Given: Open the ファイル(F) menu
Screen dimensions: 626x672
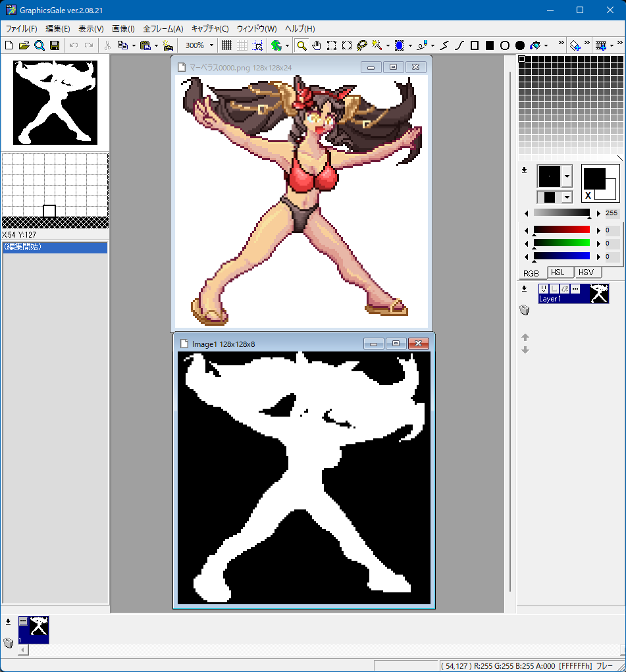Looking at the screenshot, I should 22,29.
